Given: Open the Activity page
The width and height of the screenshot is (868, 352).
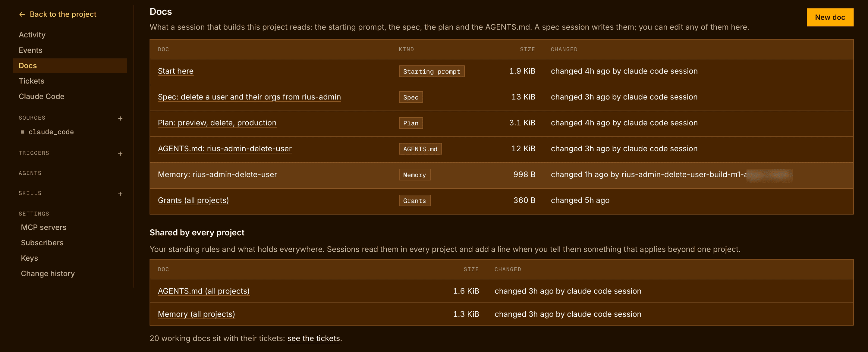Looking at the screenshot, I should click(32, 35).
